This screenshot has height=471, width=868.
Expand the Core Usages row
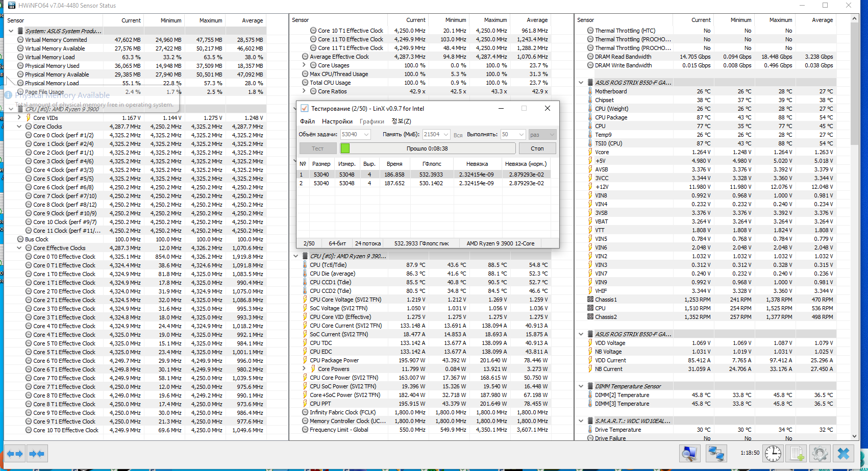click(x=304, y=65)
